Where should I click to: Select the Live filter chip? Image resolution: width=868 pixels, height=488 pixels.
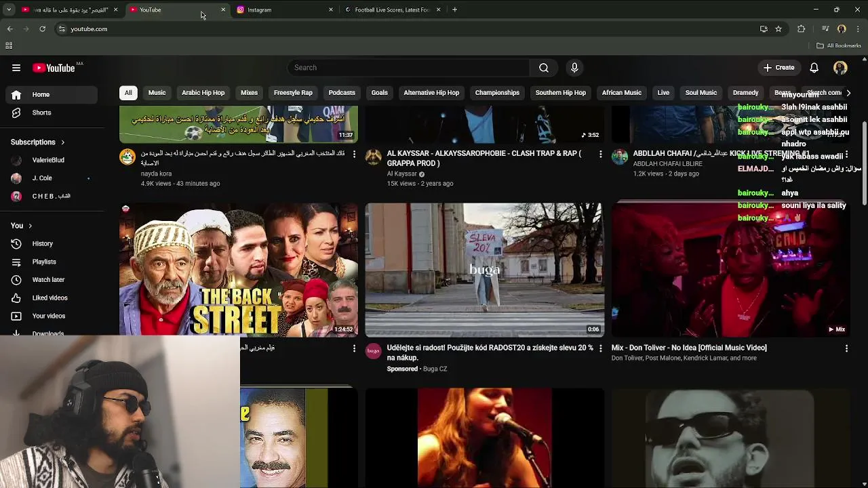click(x=663, y=93)
